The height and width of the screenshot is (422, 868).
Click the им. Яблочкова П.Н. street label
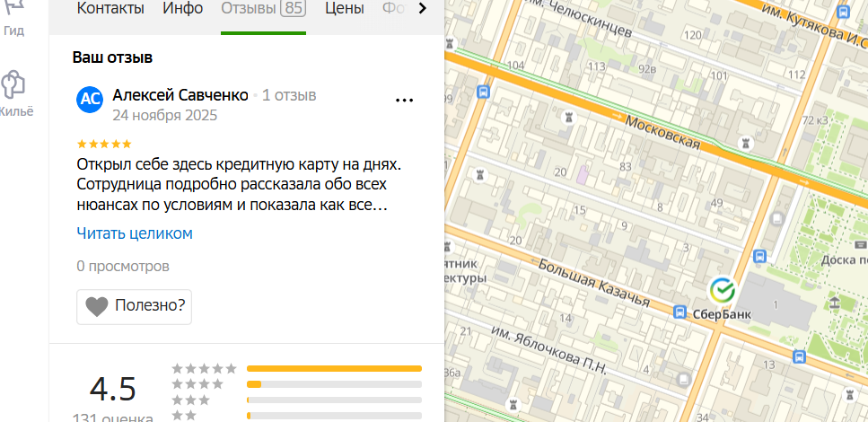click(549, 349)
